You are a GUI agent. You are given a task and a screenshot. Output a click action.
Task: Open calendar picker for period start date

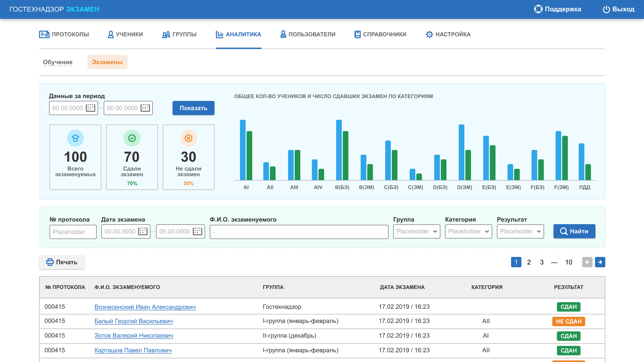click(91, 108)
